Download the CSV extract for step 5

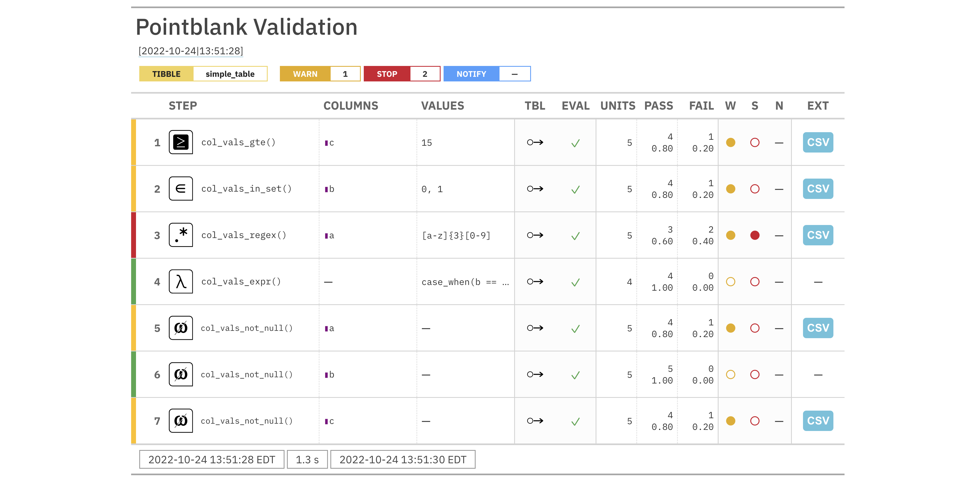(818, 328)
